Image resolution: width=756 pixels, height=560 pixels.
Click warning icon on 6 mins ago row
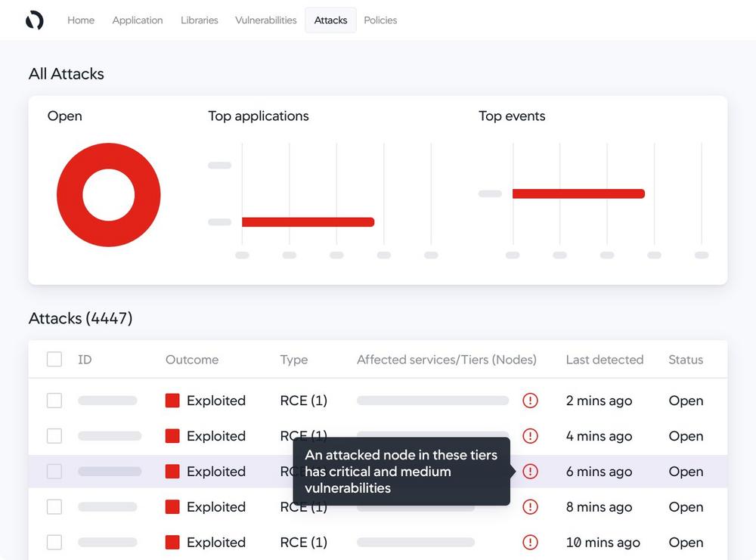click(530, 472)
